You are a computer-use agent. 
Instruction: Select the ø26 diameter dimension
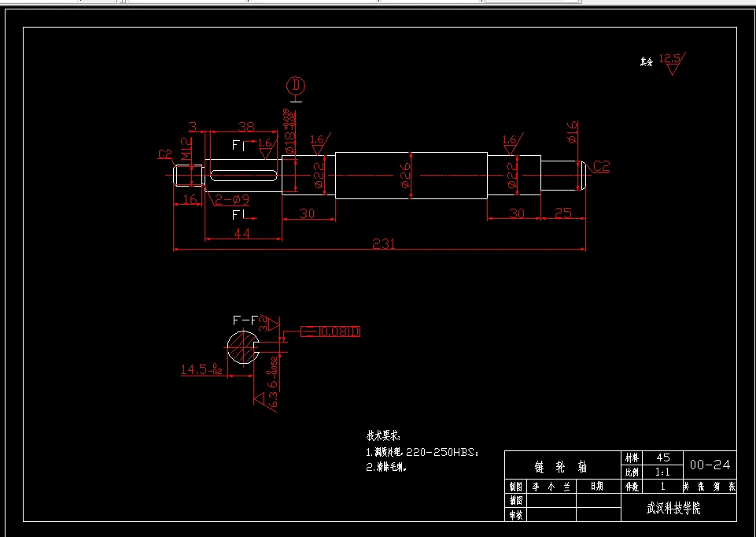[405, 175]
